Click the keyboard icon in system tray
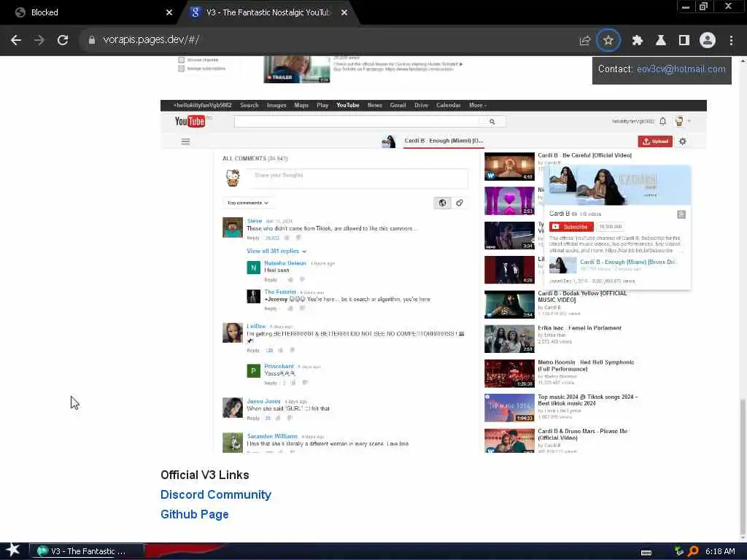 tap(646, 553)
